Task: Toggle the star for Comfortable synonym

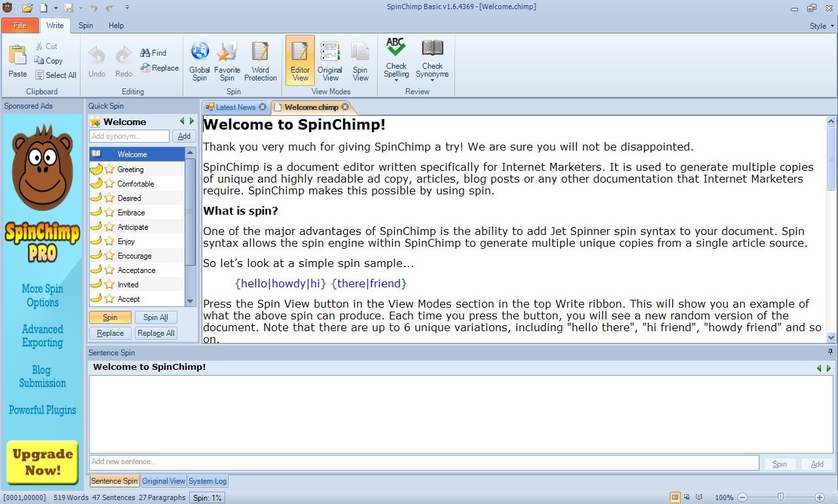Action: pos(109,184)
